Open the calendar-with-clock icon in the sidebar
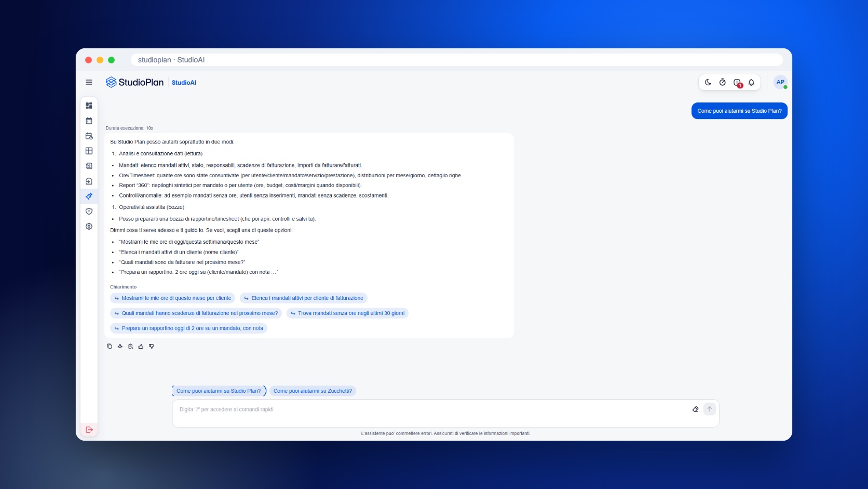The height and width of the screenshot is (489, 868). point(89,136)
